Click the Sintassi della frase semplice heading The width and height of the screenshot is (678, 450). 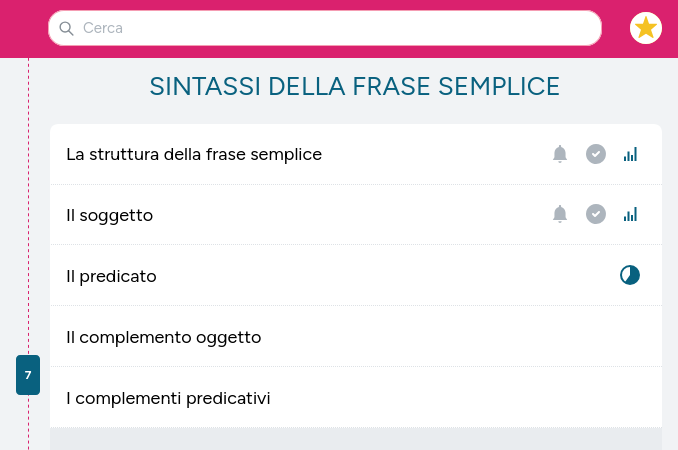[355, 86]
